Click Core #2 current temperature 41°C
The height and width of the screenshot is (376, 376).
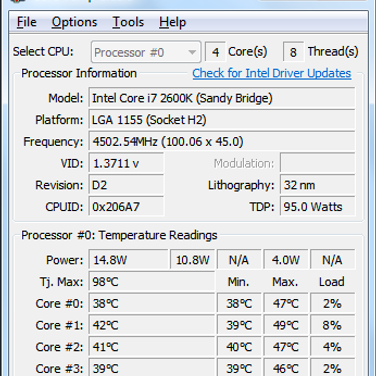[152, 347]
